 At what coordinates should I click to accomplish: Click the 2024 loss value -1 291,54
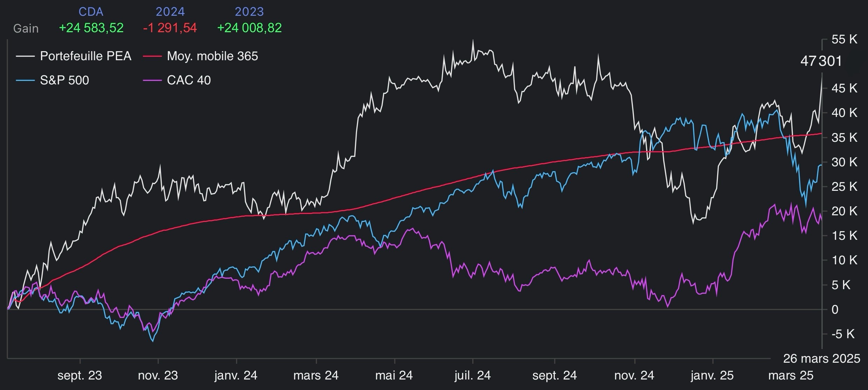pyautogui.click(x=170, y=28)
